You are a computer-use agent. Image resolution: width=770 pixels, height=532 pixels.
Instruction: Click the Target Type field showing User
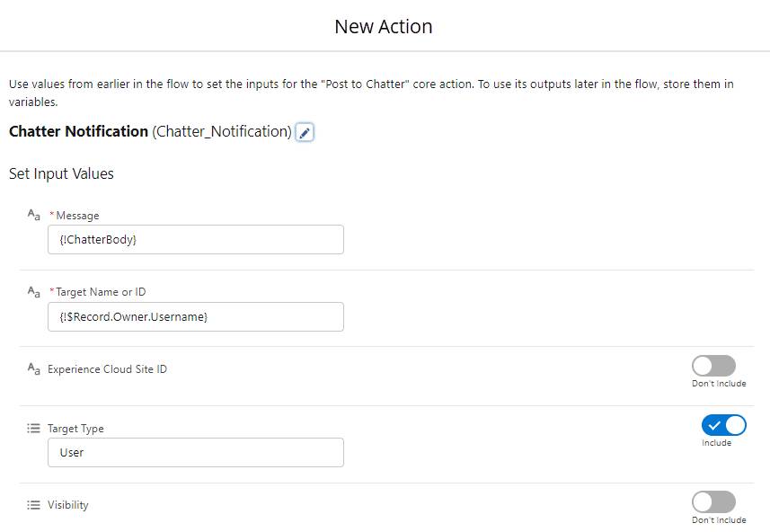(195, 452)
